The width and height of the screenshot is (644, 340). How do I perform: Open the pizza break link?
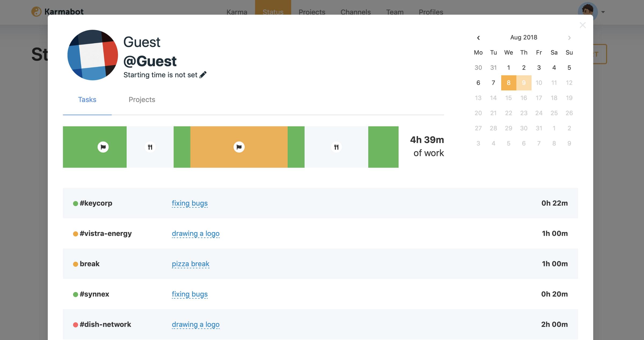[190, 264]
